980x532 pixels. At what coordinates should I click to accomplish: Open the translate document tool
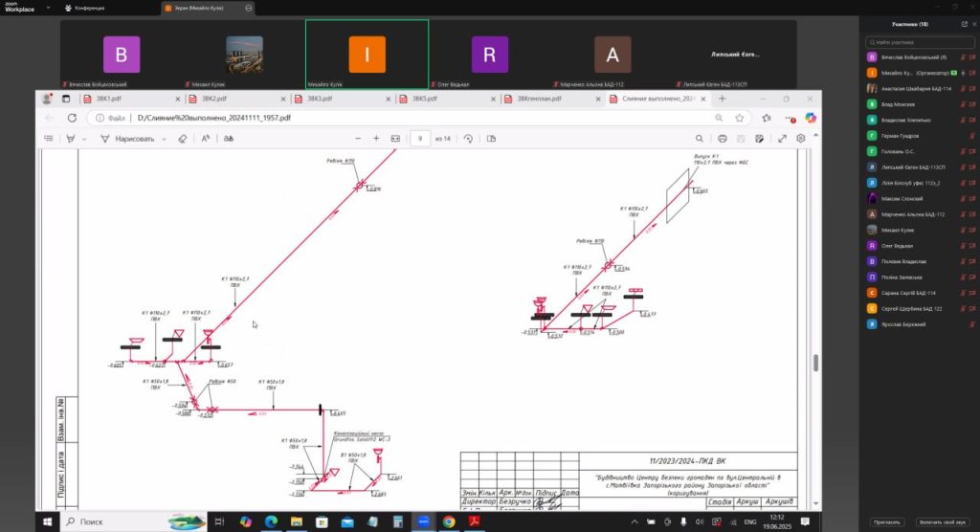(x=229, y=139)
